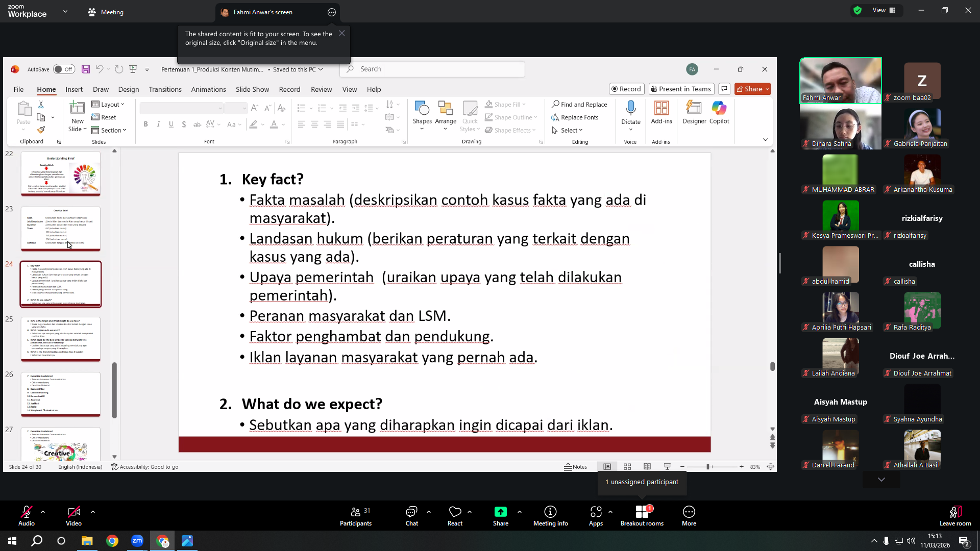Click the font color swatch

point(274,124)
